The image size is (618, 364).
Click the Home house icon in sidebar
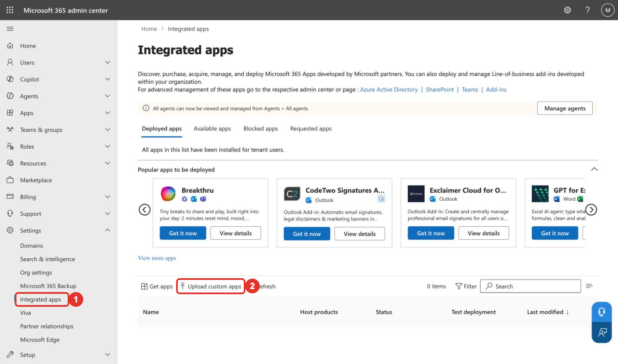tap(10, 45)
